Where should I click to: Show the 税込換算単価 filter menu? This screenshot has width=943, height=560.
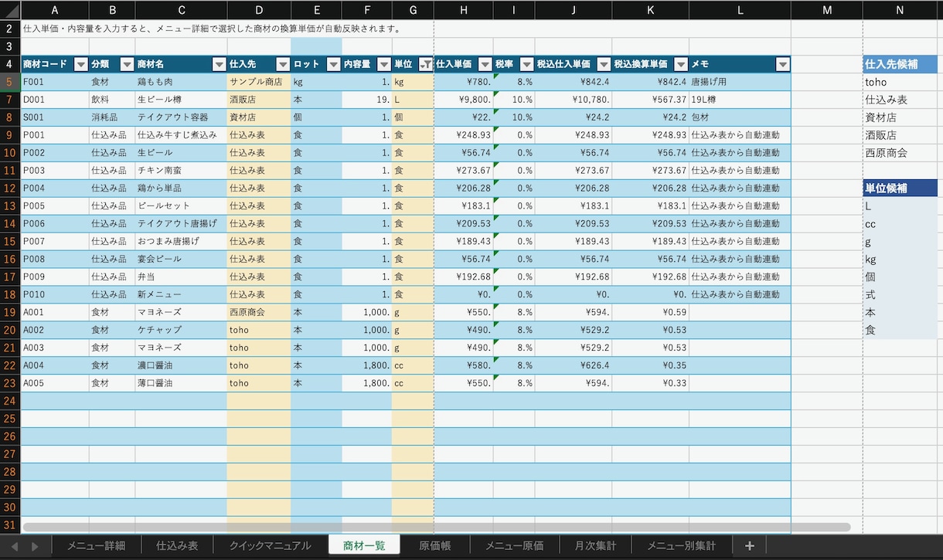tap(681, 65)
